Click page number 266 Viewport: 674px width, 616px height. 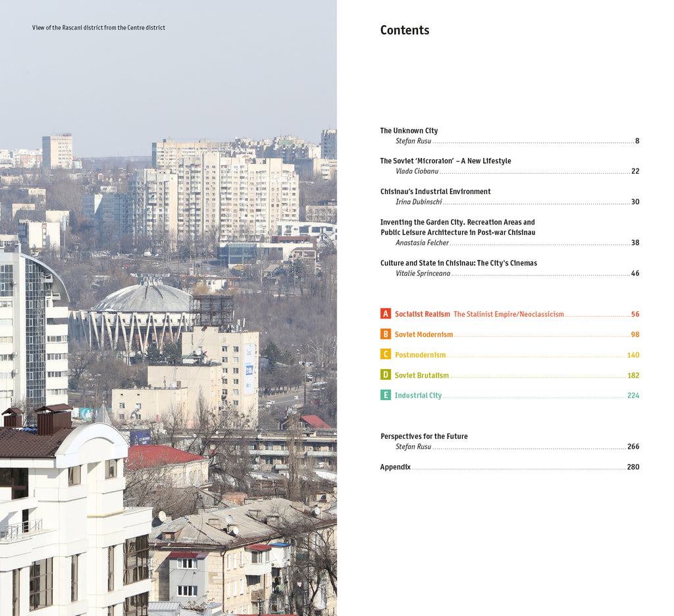[x=633, y=446]
